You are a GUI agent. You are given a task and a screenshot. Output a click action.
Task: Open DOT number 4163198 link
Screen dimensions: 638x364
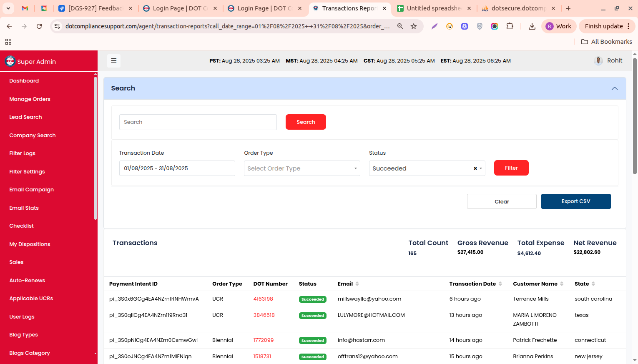pos(263,299)
